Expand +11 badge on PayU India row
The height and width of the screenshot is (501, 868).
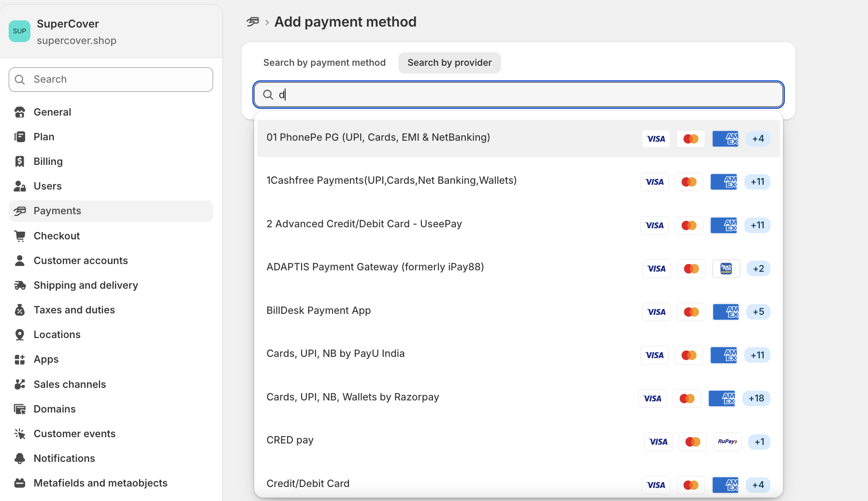pos(757,355)
